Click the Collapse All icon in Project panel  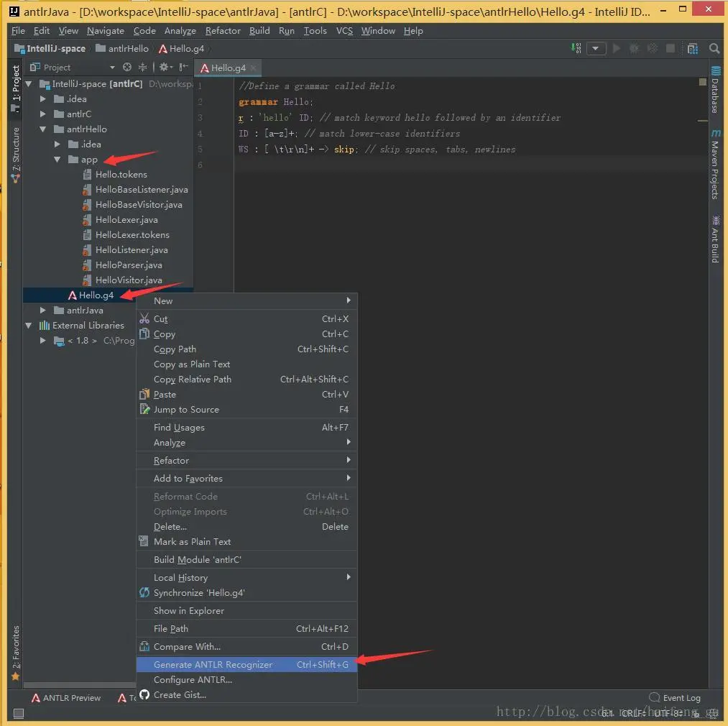tap(142, 68)
